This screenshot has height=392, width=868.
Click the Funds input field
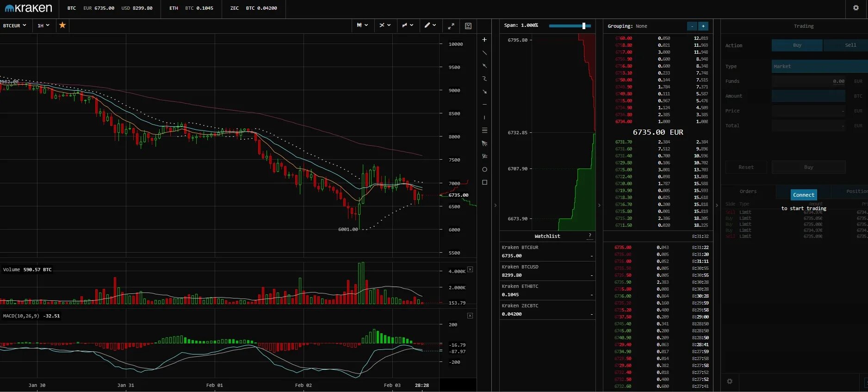(808, 81)
